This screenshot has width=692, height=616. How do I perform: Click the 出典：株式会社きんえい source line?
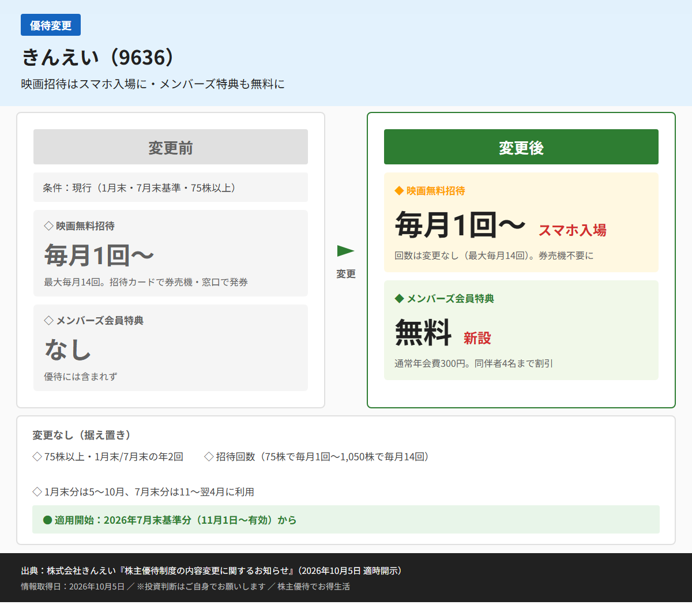(212, 570)
